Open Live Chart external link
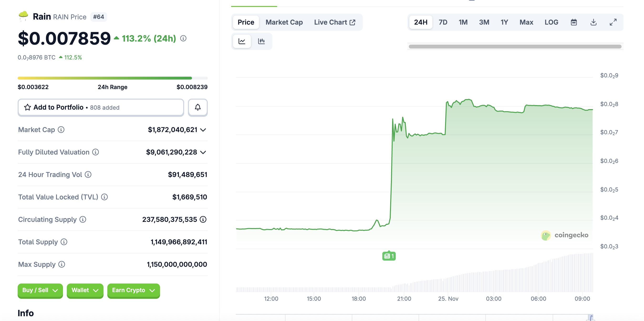Image resolution: width=644 pixels, height=321 pixels. click(334, 22)
